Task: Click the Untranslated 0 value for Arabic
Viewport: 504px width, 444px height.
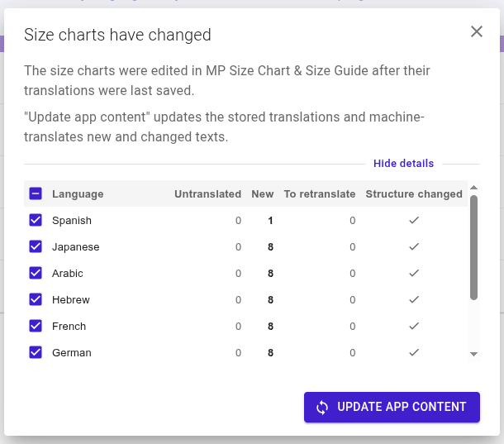Action: [238, 273]
